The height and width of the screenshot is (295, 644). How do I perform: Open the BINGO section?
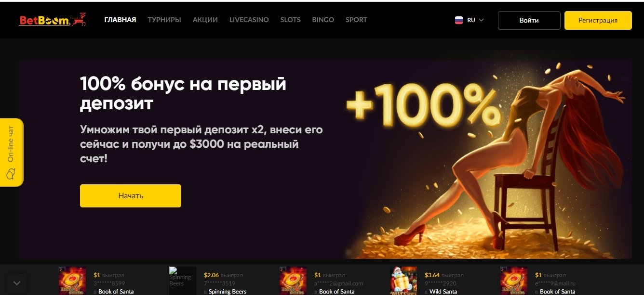[x=323, y=20]
